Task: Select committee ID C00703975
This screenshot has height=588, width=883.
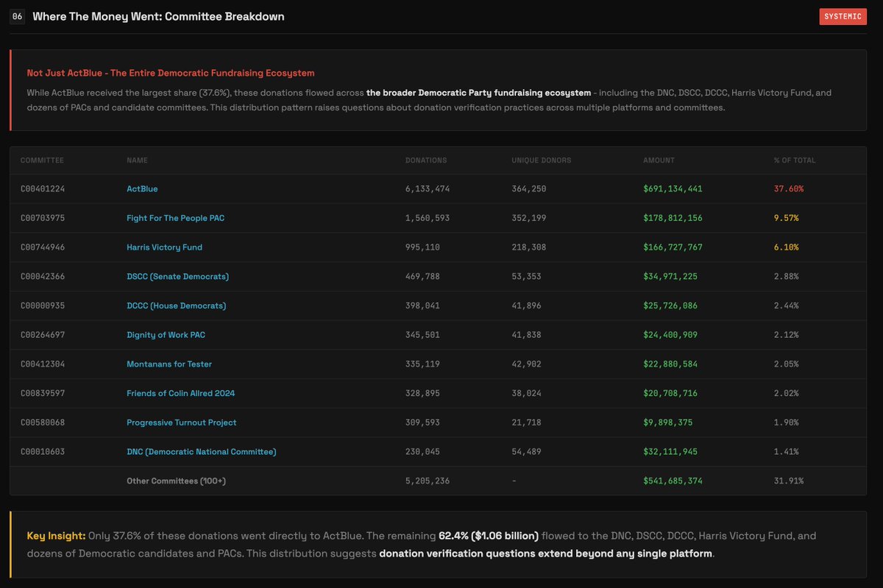Action: (x=43, y=219)
